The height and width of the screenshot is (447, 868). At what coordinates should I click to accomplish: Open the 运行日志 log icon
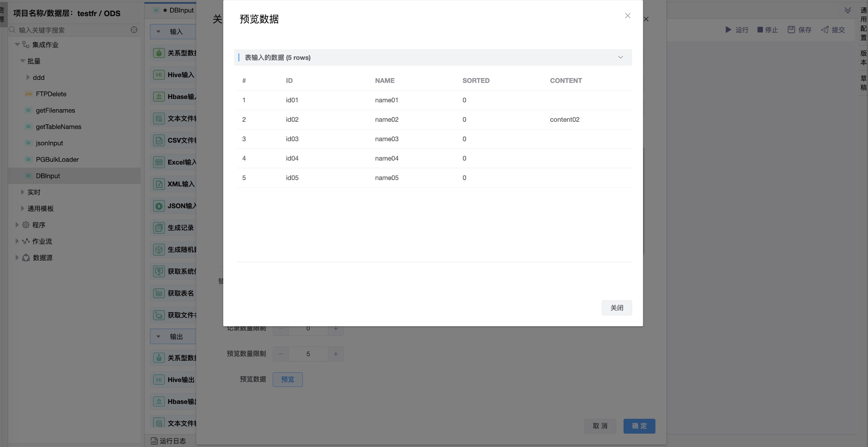tap(154, 441)
